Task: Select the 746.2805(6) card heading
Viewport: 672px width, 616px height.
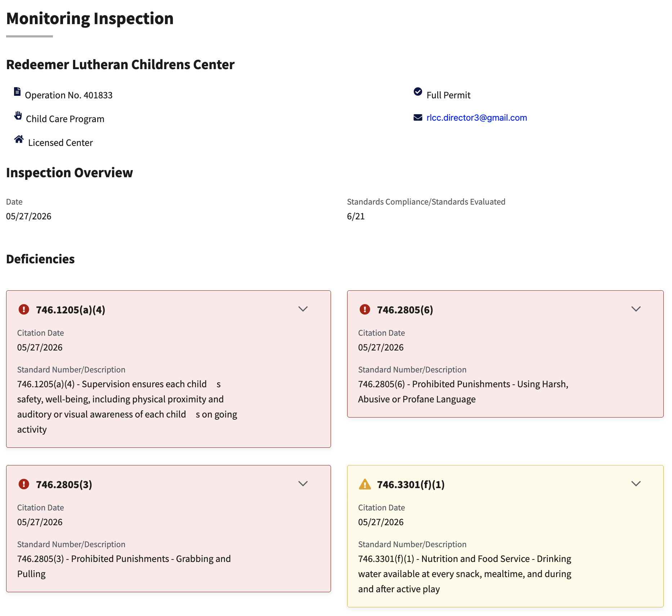Action: [x=405, y=310]
